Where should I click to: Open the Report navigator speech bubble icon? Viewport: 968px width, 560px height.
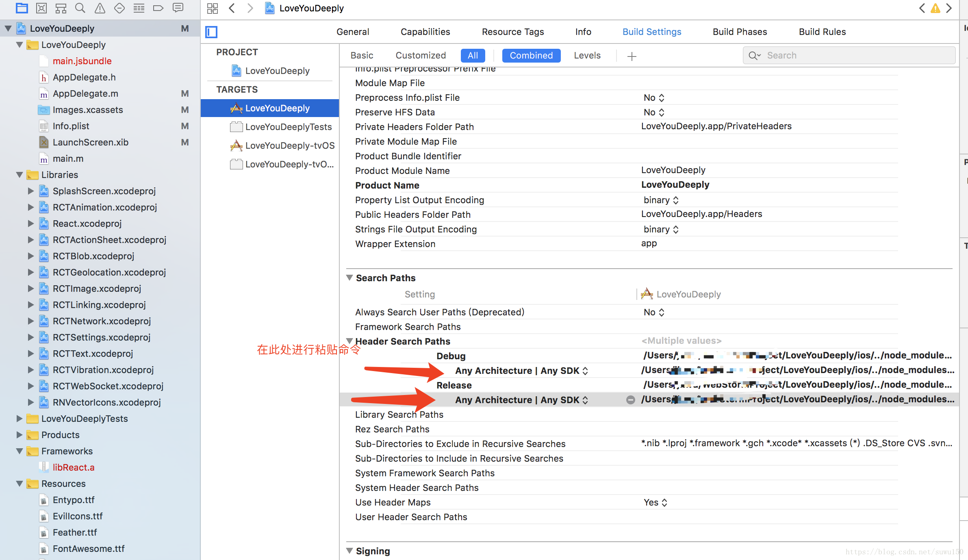[x=178, y=8]
